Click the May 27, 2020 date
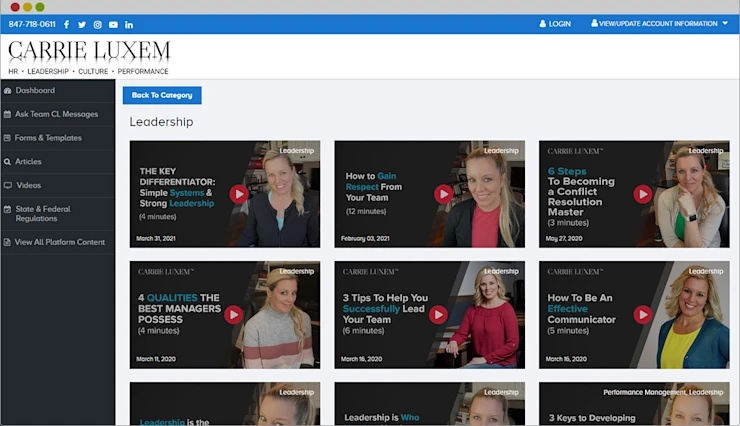This screenshot has height=426, width=740. coord(564,238)
